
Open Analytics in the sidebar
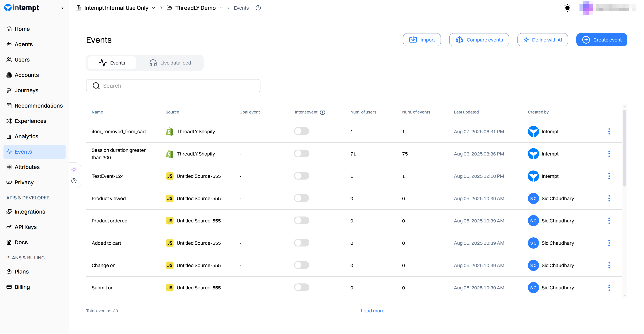tap(35, 136)
